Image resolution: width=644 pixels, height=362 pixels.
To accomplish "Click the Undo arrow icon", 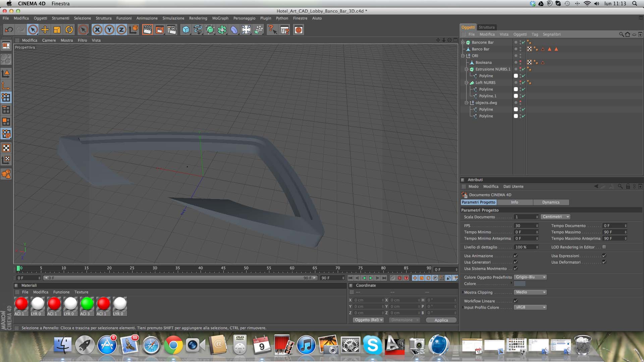I will (x=9, y=30).
